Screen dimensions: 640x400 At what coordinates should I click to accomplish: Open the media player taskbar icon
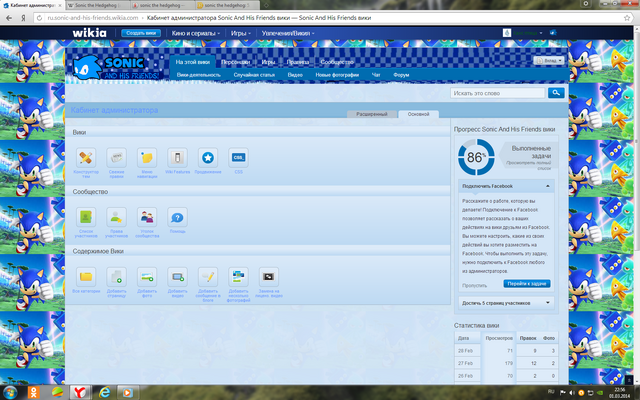(x=127, y=393)
